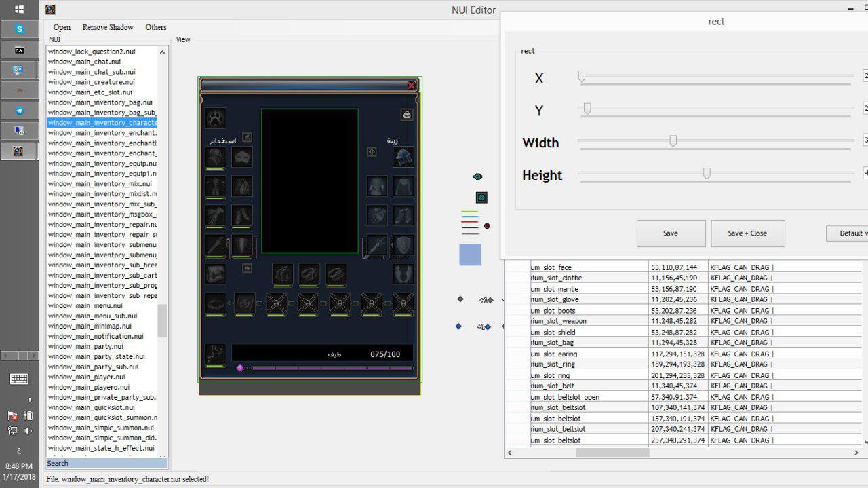Click the earring slot icon
Screen dimensions: 868x488
click(283, 274)
